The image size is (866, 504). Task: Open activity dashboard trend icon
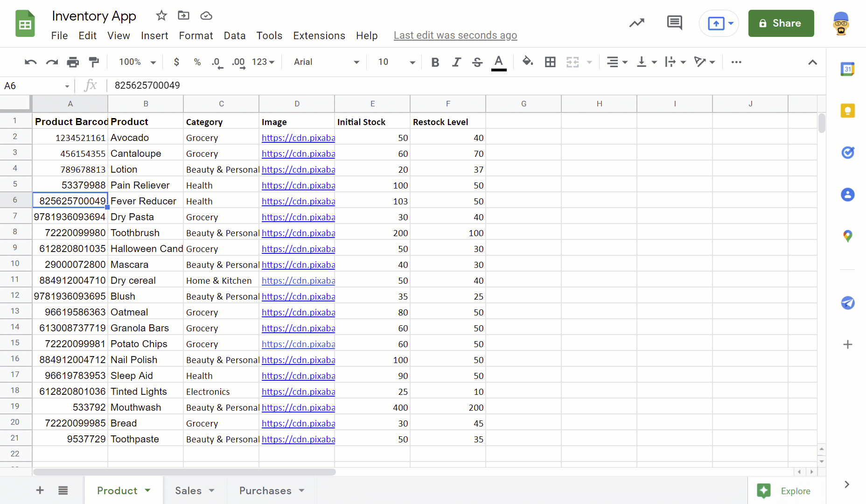[637, 23]
